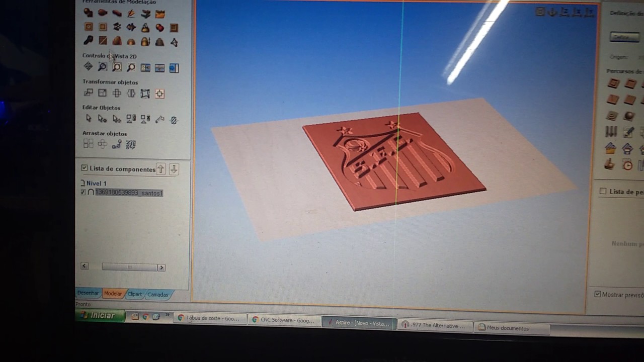
Task: Open the Iniciar start menu
Action: coord(101,315)
